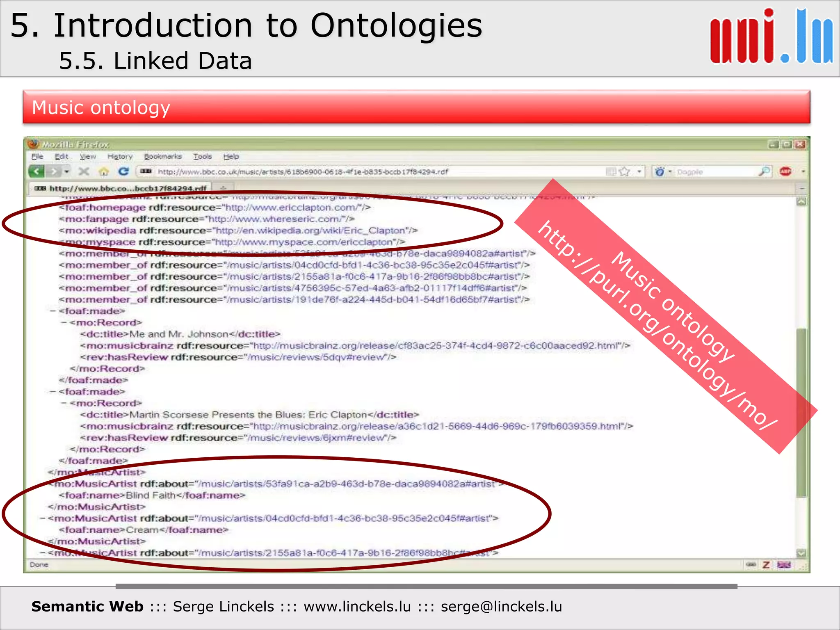Collapse the mo:MusicArtist 2155a81a node
840x630 pixels.
tap(43, 553)
